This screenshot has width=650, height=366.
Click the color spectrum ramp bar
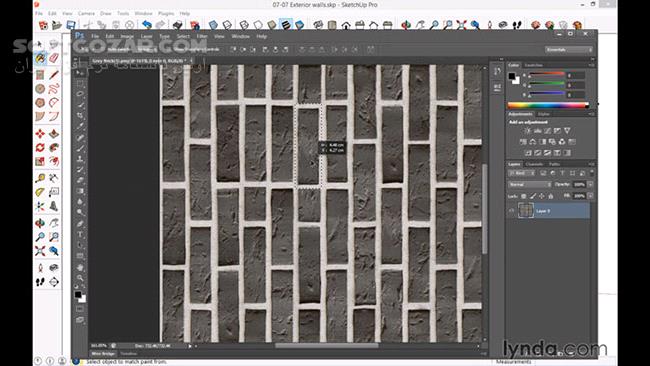click(549, 105)
